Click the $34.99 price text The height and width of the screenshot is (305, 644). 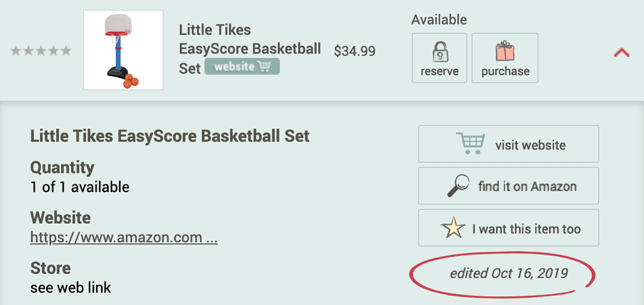(x=355, y=51)
